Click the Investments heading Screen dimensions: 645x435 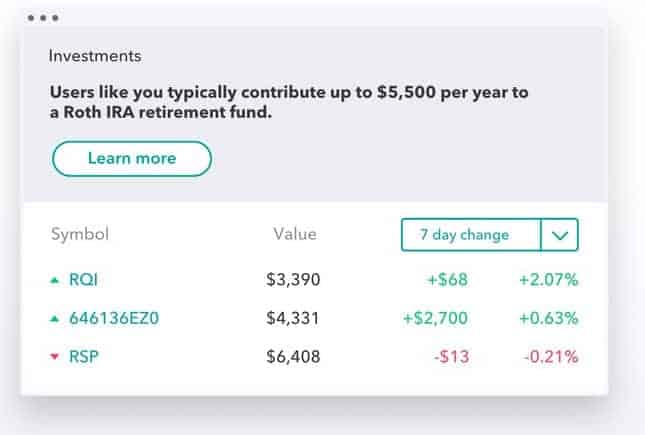95,56
